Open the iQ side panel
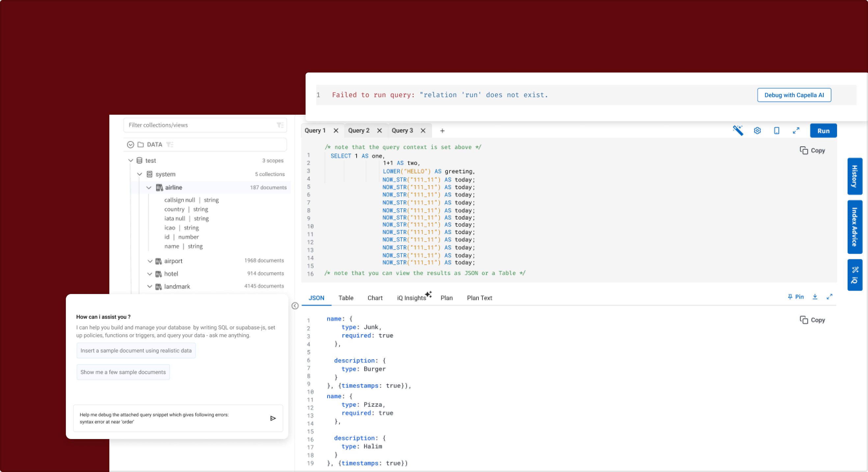Viewport: 868px width, 472px height. pos(854,275)
